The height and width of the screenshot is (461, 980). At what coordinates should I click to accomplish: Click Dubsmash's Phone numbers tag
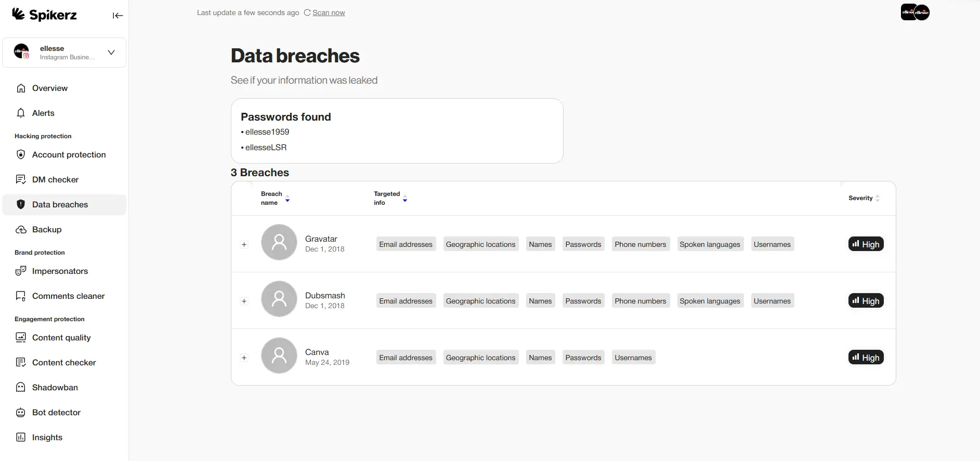click(x=641, y=301)
